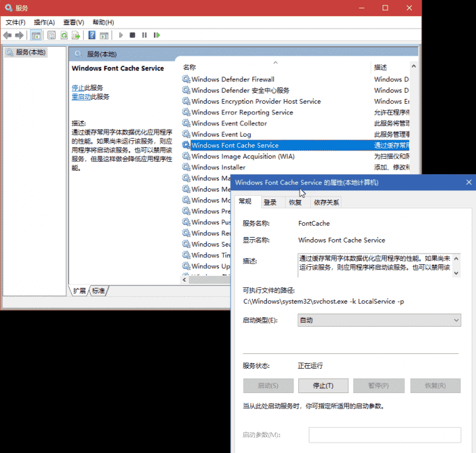The height and width of the screenshot is (453, 476).
Task: Click inside the 描述 text box
Action: pyautogui.click(x=375, y=266)
